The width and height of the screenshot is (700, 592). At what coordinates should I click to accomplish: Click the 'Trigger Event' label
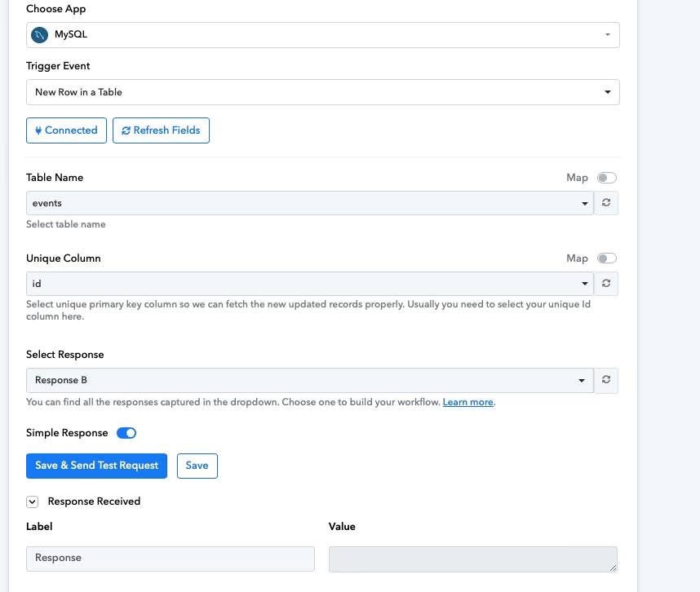(x=58, y=66)
